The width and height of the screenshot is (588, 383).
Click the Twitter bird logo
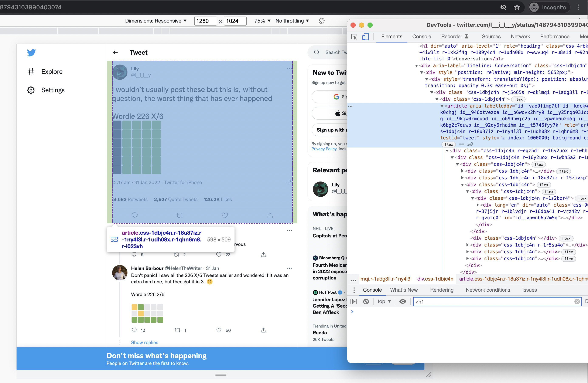point(31,52)
